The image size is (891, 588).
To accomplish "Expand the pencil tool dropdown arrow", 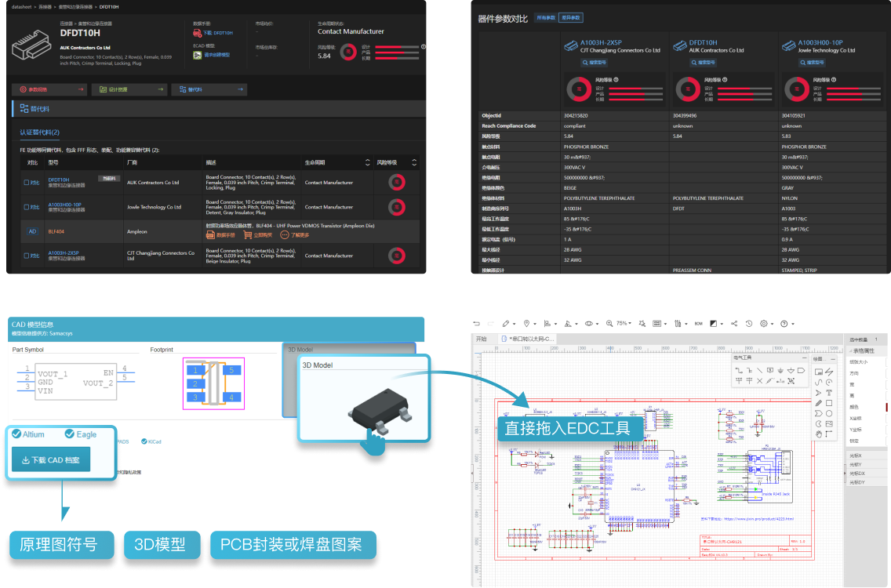I will point(514,325).
